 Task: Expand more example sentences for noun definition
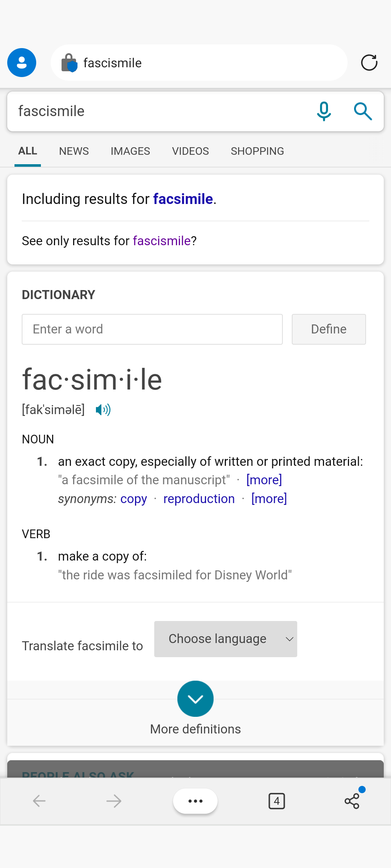tap(264, 480)
